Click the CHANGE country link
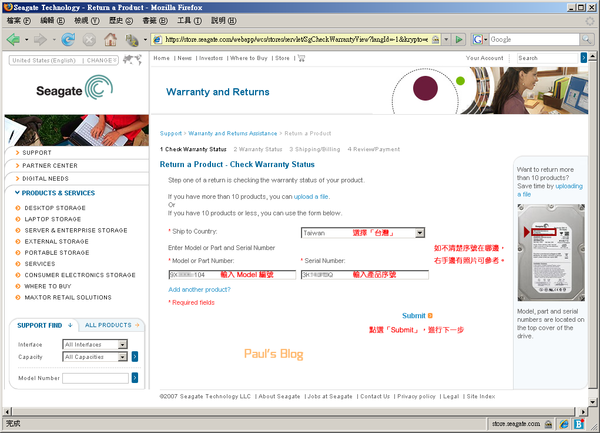Image resolution: width=600 pixels, height=433 pixels. click(101, 60)
